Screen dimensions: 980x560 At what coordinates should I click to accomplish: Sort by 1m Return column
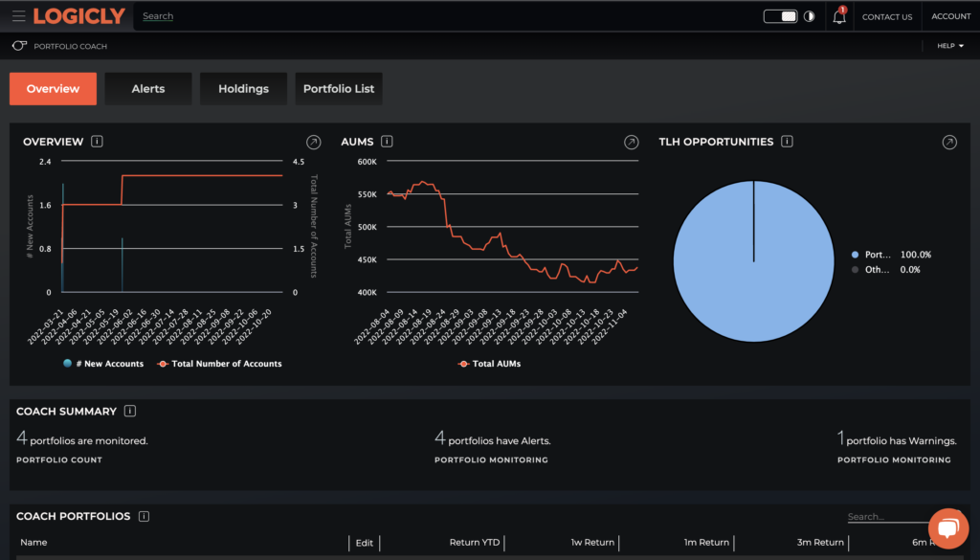705,543
